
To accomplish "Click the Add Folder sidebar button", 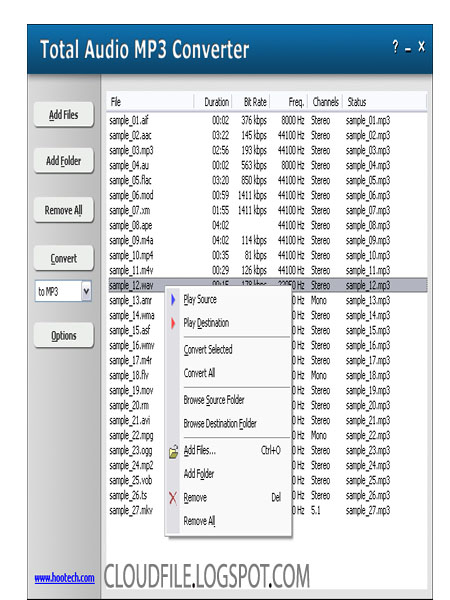I will point(64,161).
